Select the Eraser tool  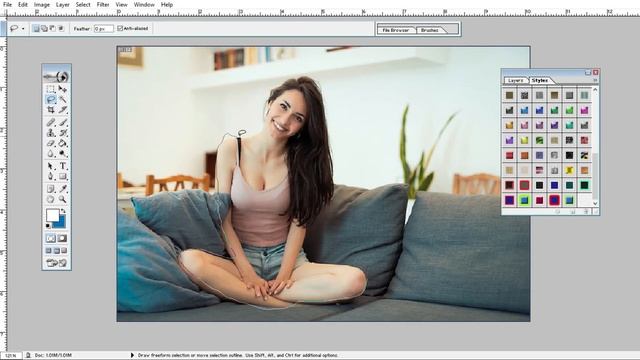(x=51, y=143)
